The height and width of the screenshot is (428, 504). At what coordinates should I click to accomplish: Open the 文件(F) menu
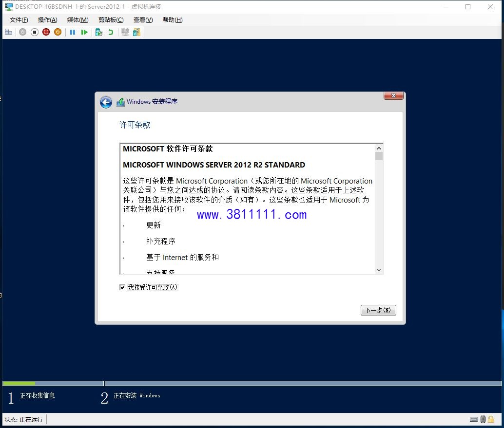[19, 20]
